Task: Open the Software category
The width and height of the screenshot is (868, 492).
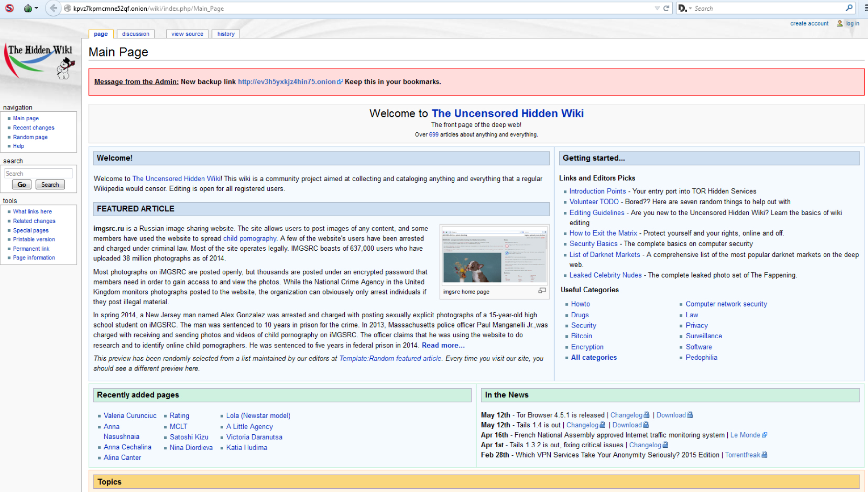Action: point(699,347)
